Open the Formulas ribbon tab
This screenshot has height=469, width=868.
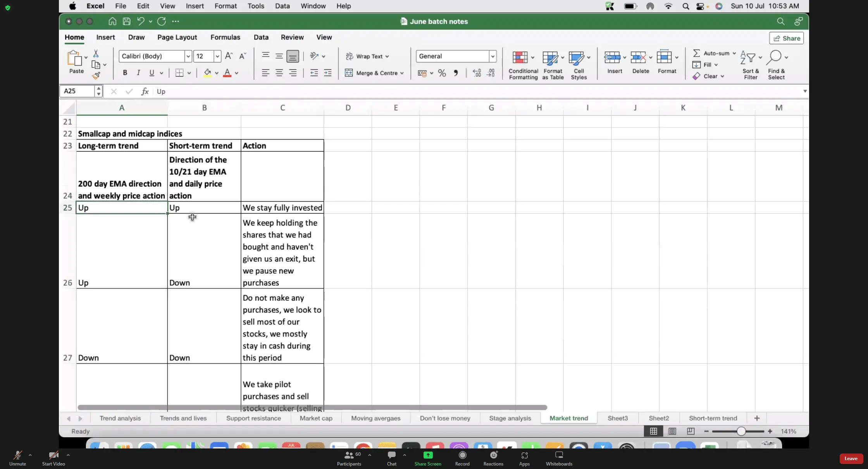click(x=225, y=37)
